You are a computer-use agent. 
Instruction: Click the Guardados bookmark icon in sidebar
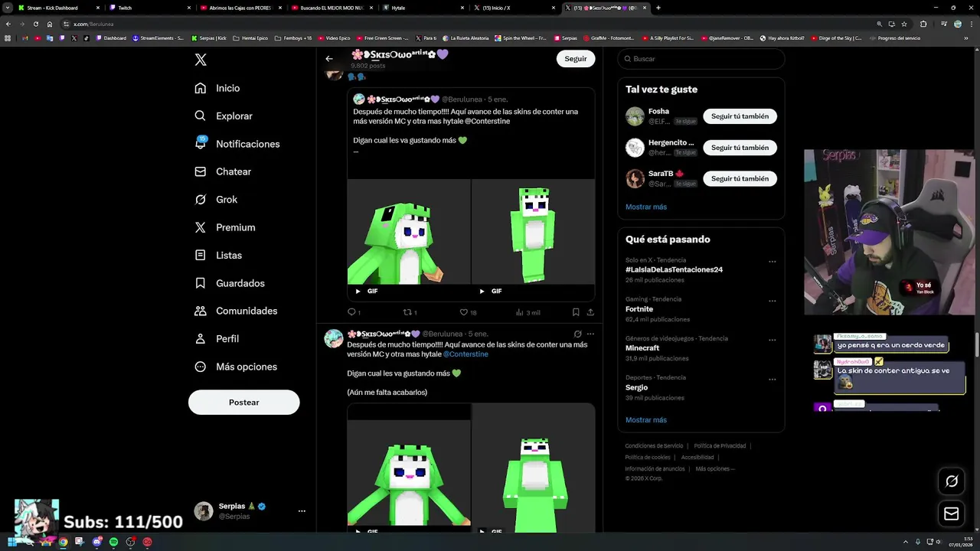201,283
